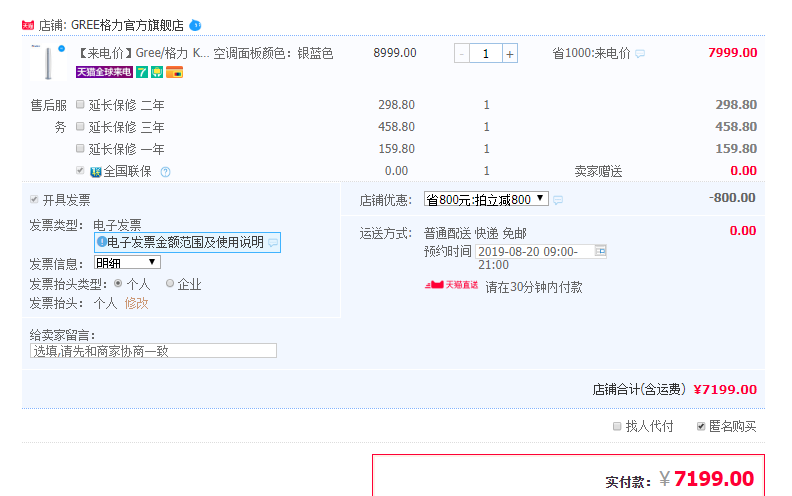
Task: Click the delivery appointment time field
Action: 535,252
